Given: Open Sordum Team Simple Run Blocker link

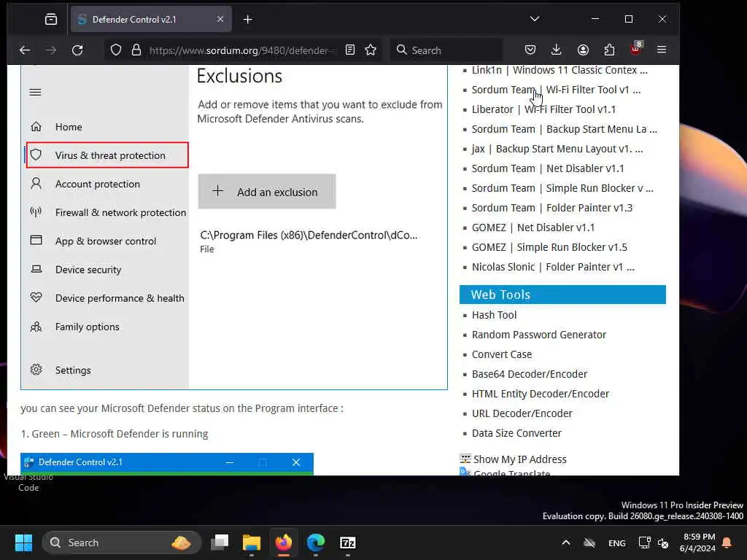Looking at the screenshot, I should pos(562,188).
